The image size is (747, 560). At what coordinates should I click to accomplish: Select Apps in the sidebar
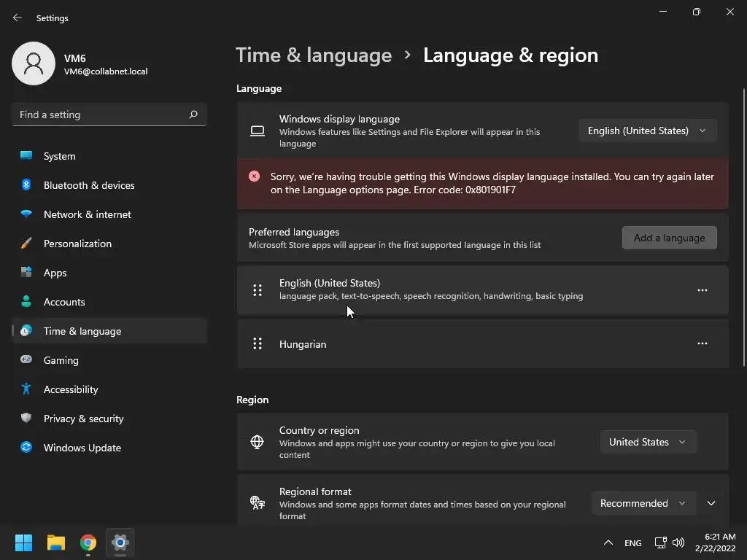[109, 273]
